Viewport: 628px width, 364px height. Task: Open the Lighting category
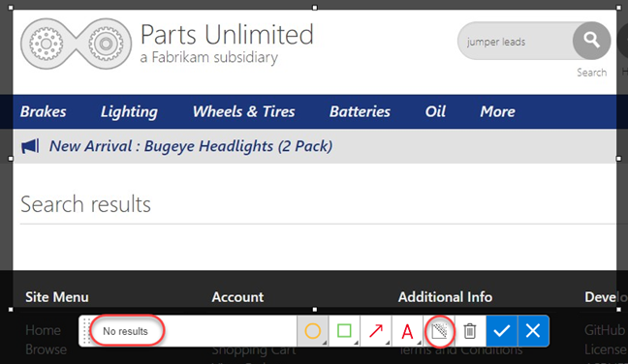coord(129,112)
